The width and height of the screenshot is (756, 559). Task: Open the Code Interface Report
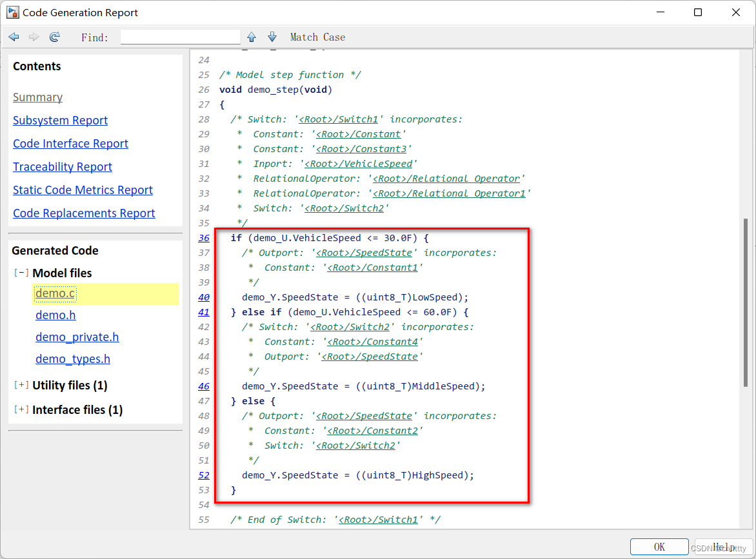70,144
